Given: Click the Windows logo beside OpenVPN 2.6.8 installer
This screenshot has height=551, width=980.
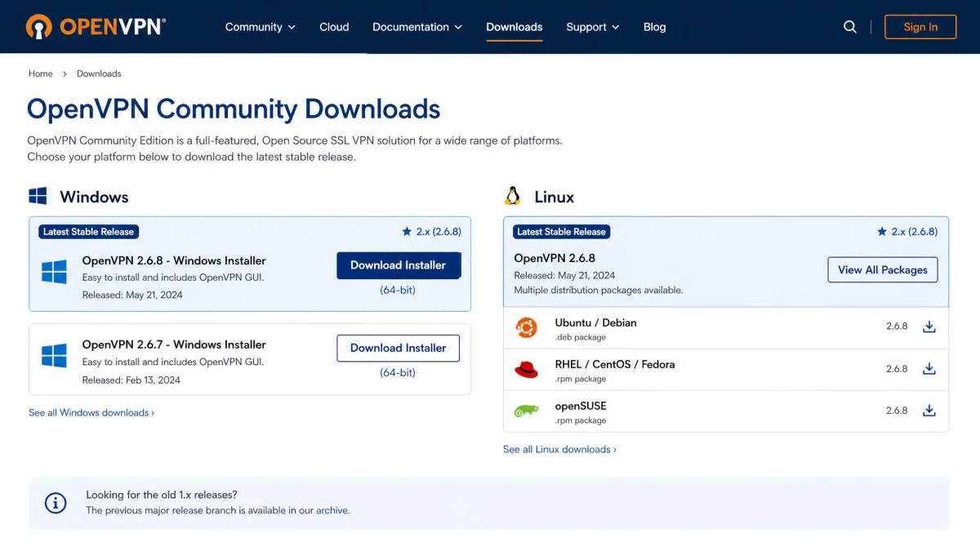Looking at the screenshot, I should [54, 272].
